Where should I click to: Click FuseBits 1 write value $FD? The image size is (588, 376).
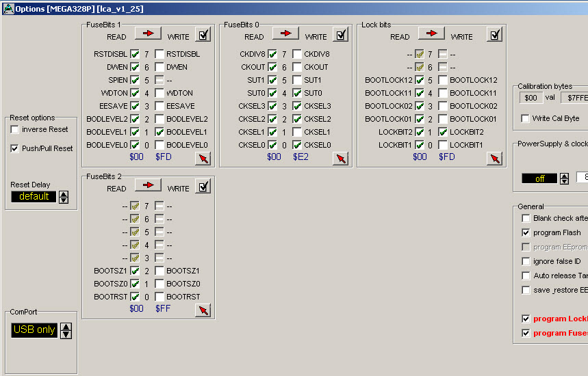pyautogui.click(x=163, y=157)
